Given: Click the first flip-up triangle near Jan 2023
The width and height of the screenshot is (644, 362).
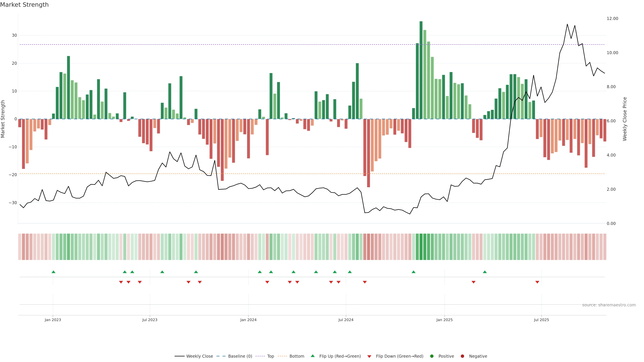Looking at the screenshot, I should 53,272.
